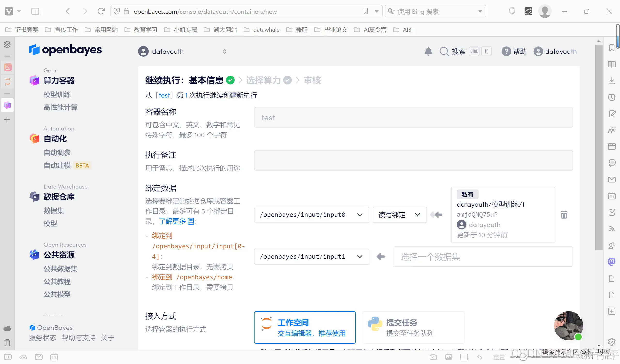Open the Vivaldi menu icon
Viewport: 620px width, 364px height.
coord(9,11)
